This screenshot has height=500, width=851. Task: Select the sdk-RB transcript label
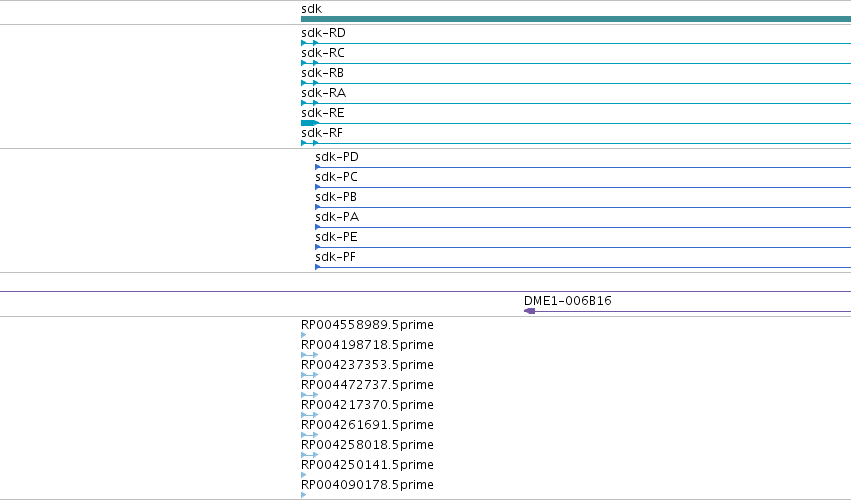(322, 73)
